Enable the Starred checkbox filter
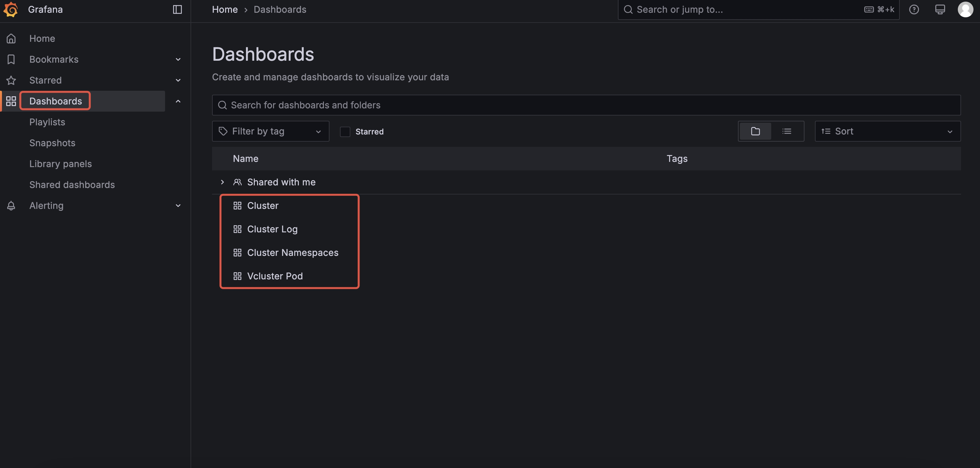 tap(345, 132)
